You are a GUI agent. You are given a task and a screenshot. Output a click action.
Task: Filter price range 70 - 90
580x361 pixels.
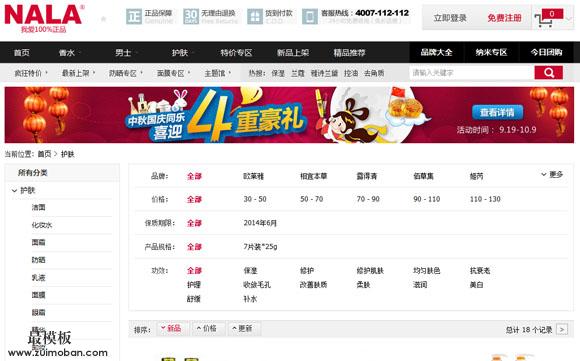tap(368, 199)
